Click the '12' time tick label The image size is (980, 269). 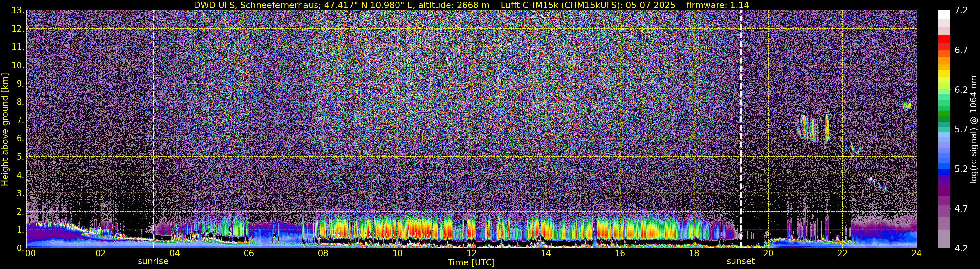471,254
